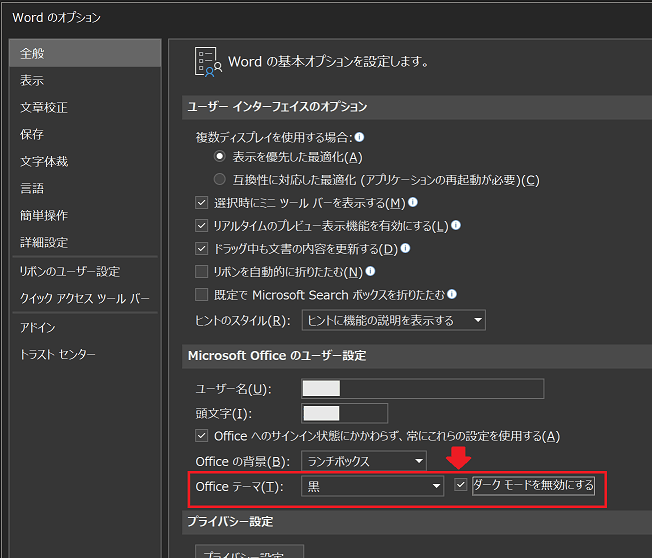Open 文章校正 options category
This screenshot has height=558, width=652.
tap(85, 107)
